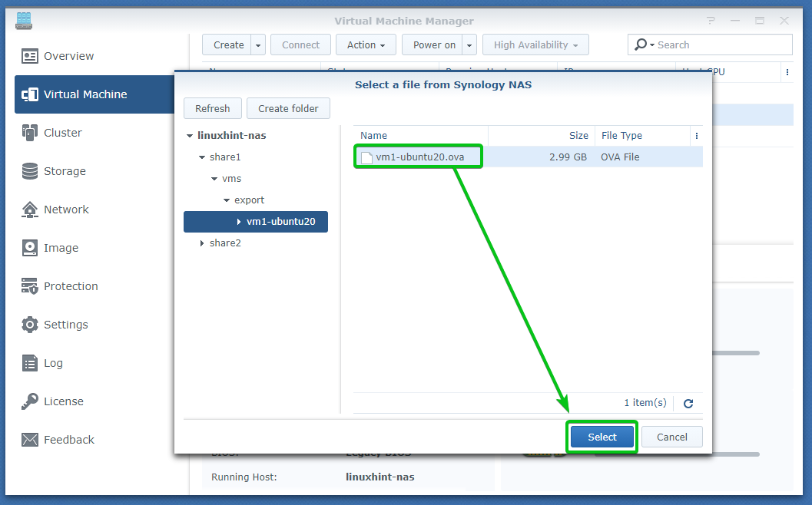Select the vms folder label
Image resolution: width=812 pixels, height=505 pixels.
[231, 179]
